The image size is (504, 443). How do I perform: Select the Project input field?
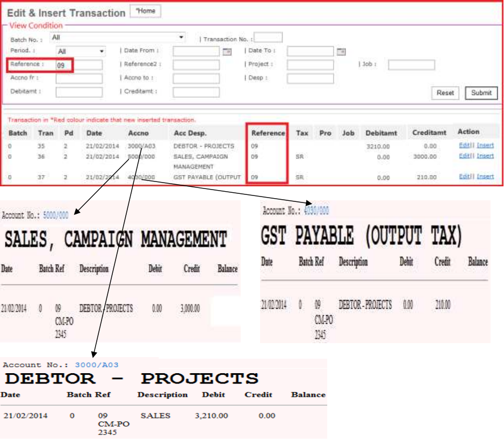pos(310,65)
